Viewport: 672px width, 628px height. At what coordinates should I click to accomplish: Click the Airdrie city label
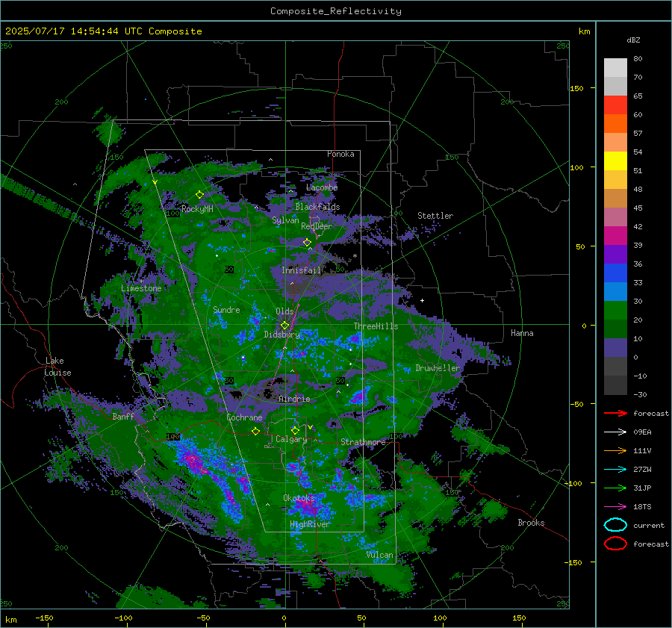pyautogui.click(x=294, y=399)
